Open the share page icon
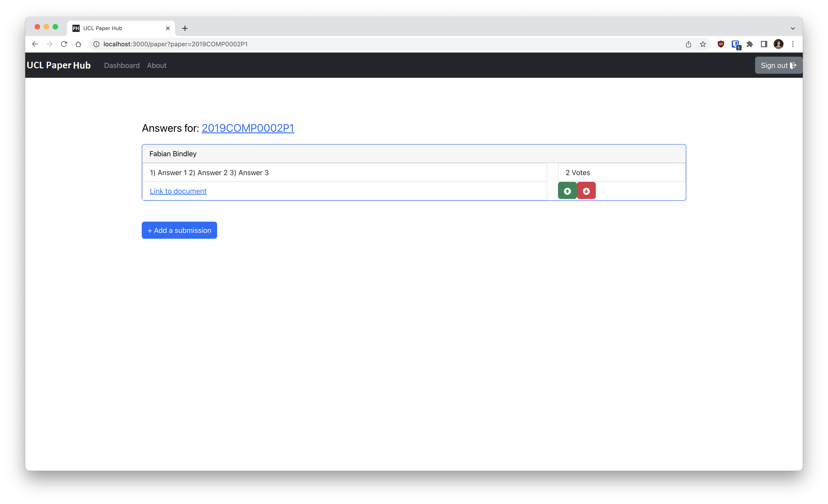828x504 pixels. [x=688, y=44]
